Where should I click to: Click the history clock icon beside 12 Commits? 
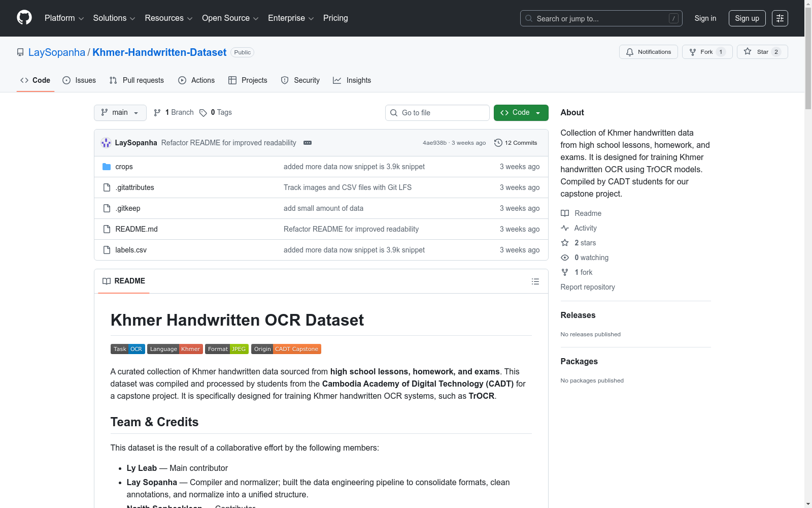498,143
